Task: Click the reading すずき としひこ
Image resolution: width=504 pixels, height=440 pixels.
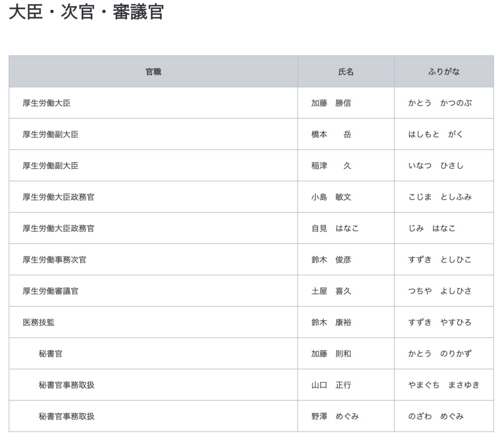Action: click(x=440, y=260)
